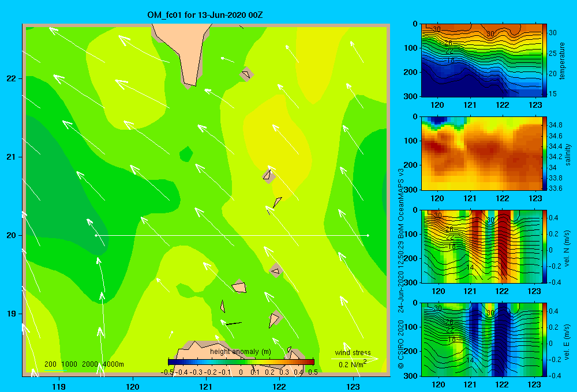Click the '-0.4' tick on vel. E scale
577x392 pixels.
[554, 375]
